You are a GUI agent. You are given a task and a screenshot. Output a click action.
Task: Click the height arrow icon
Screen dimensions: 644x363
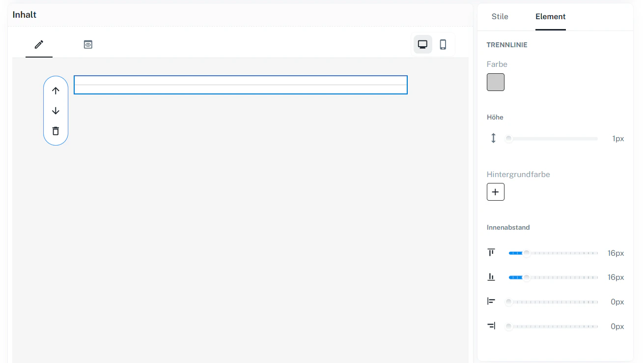(494, 138)
